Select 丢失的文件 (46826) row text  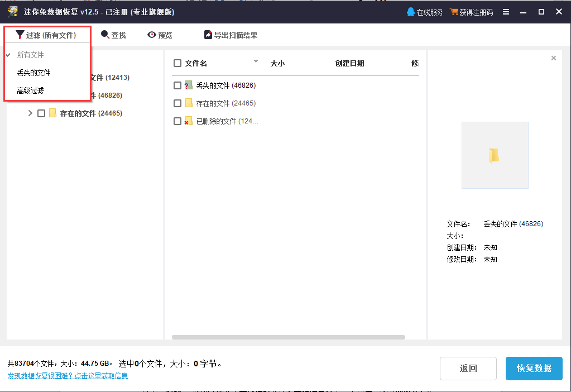coord(226,85)
